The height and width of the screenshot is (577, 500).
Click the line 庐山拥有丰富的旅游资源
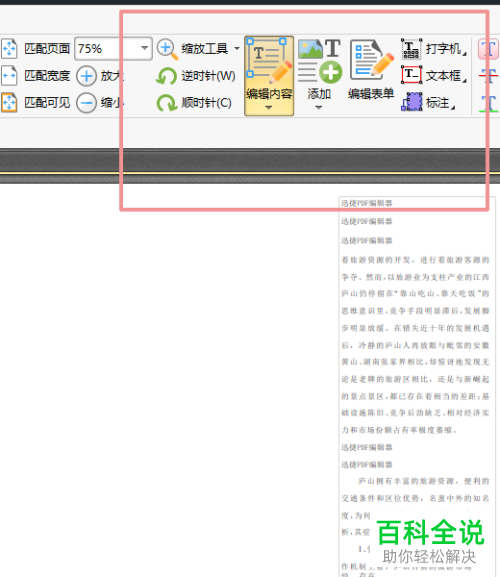tap(424, 481)
